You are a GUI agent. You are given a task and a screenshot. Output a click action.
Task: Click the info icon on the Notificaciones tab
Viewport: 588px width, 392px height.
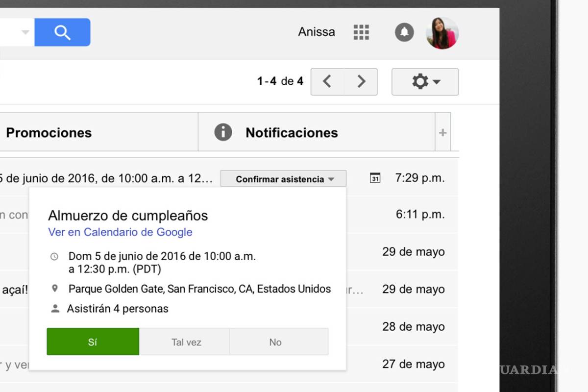222,132
